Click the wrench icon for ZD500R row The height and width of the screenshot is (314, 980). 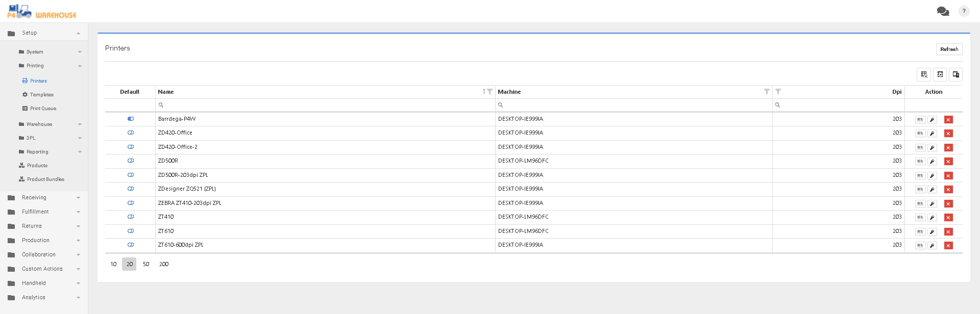932,162
